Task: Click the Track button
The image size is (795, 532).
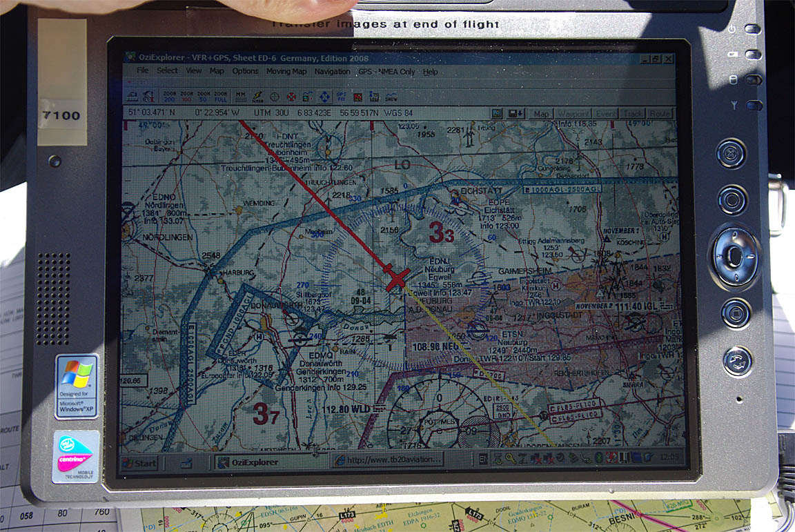Action: (x=632, y=114)
